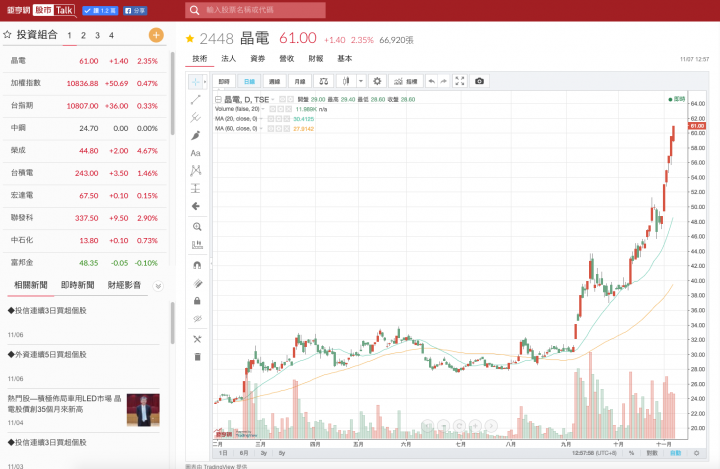Image resolution: width=720 pixels, height=469 pixels.
Task: Delete drawings with the trash icon
Action: [197, 357]
